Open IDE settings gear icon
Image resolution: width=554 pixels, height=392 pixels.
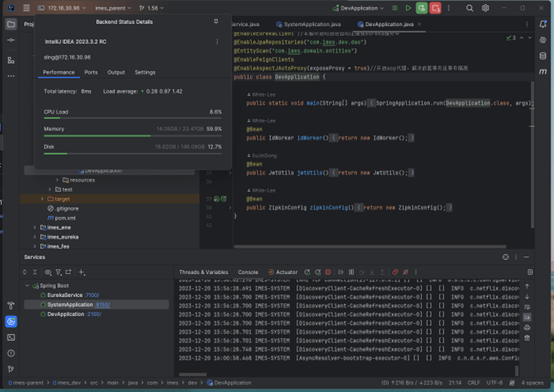485,8
